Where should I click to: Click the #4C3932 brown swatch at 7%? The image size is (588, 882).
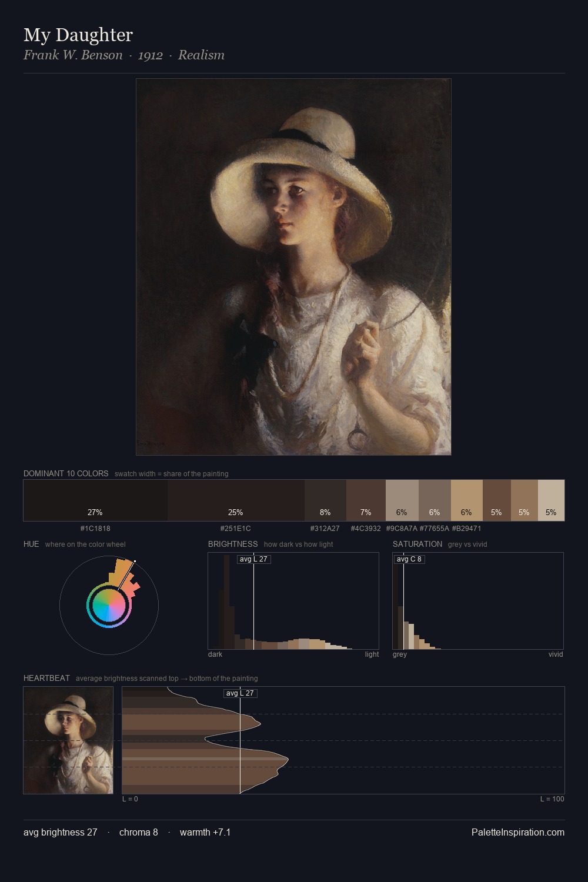point(366,500)
